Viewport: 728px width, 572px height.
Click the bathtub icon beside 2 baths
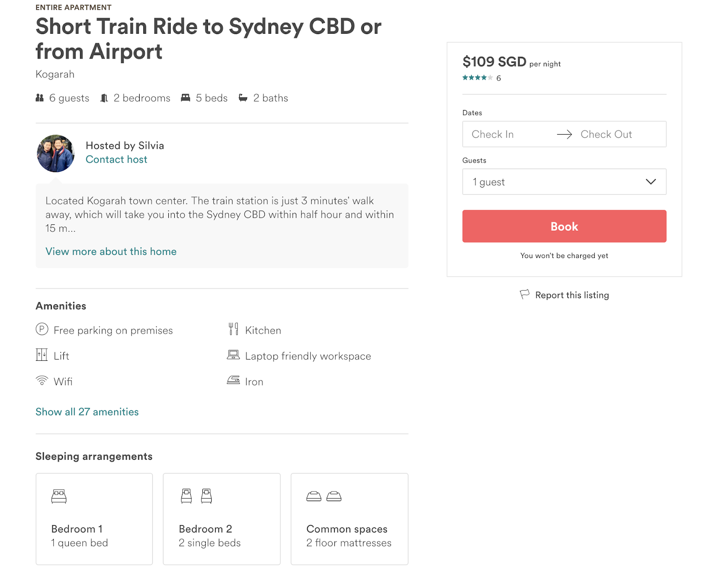pos(243,98)
